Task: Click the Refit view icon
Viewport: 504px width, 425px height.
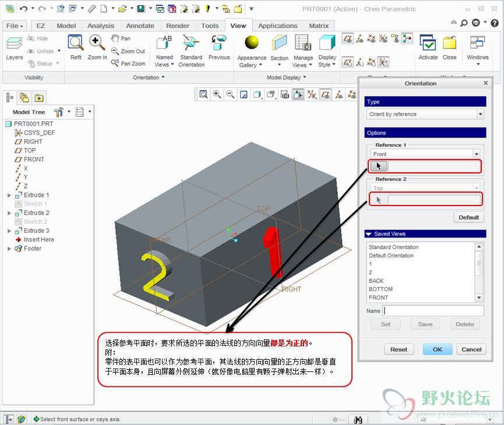Action: point(76,48)
